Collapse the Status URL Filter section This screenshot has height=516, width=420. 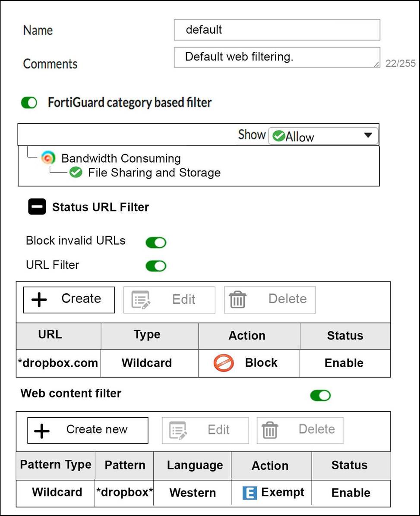coord(37,207)
